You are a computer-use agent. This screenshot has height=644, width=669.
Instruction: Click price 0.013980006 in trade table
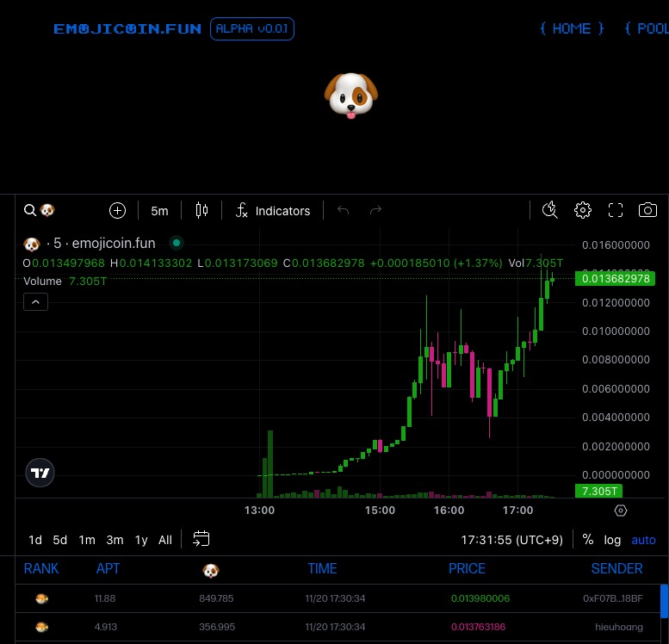tap(480, 598)
